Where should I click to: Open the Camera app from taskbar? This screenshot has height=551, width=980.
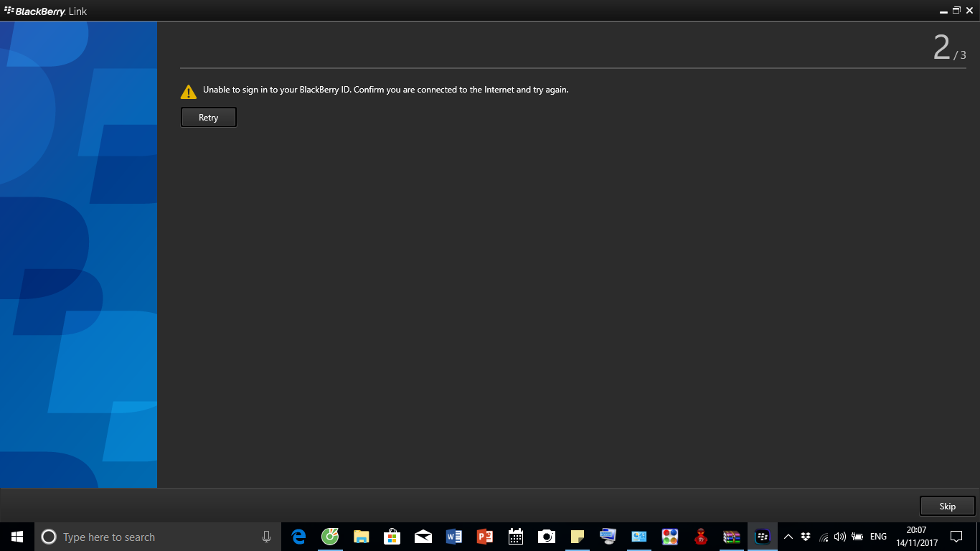(x=547, y=537)
